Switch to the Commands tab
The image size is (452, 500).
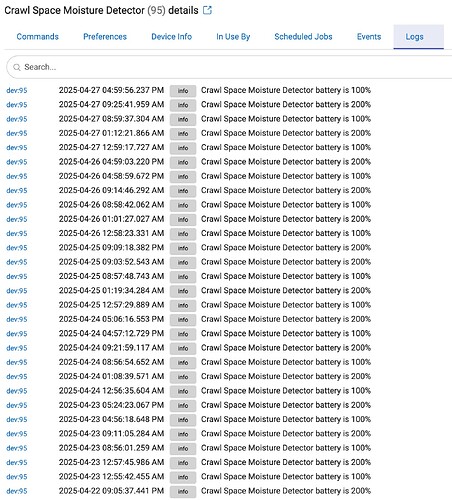[38, 37]
